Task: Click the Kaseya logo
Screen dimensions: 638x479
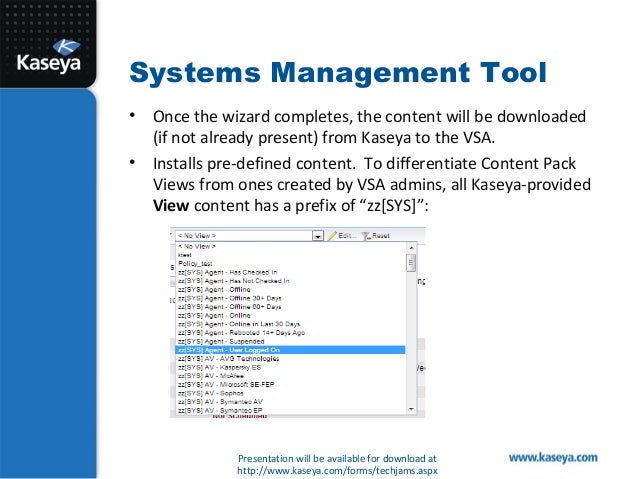Action: tap(49, 56)
